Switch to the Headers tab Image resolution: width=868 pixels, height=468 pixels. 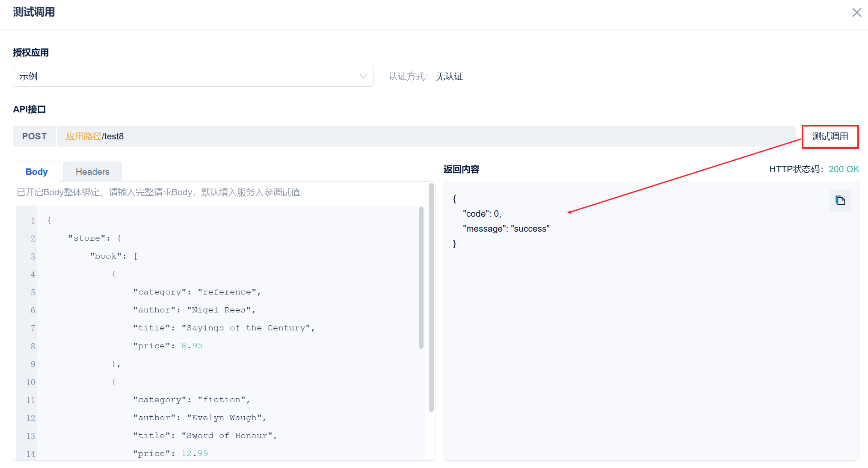92,172
